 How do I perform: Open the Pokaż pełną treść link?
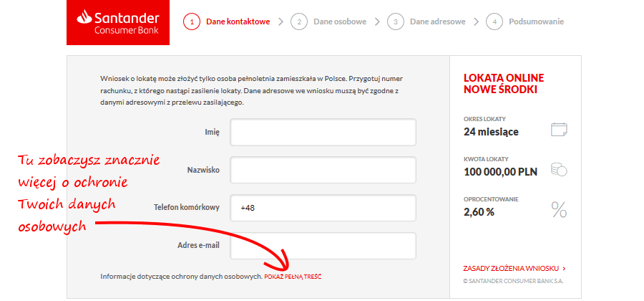coord(293,277)
